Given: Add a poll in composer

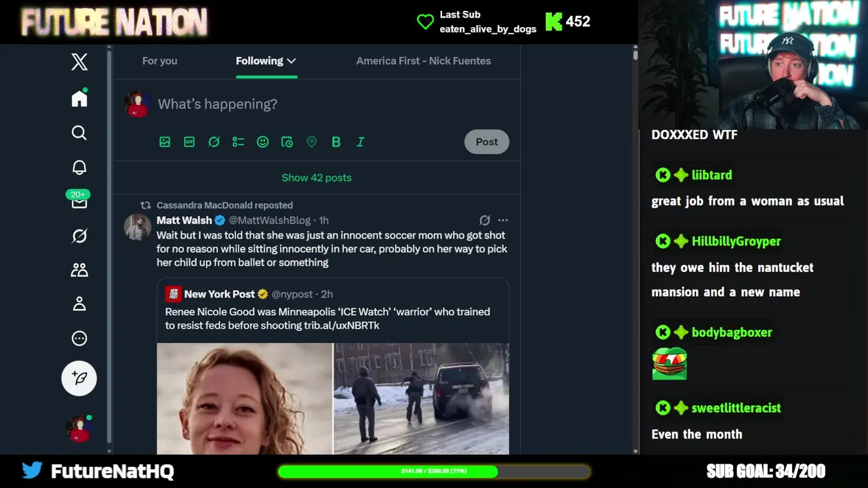Looking at the screenshot, I should pyautogui.click(x=238, y=142).
